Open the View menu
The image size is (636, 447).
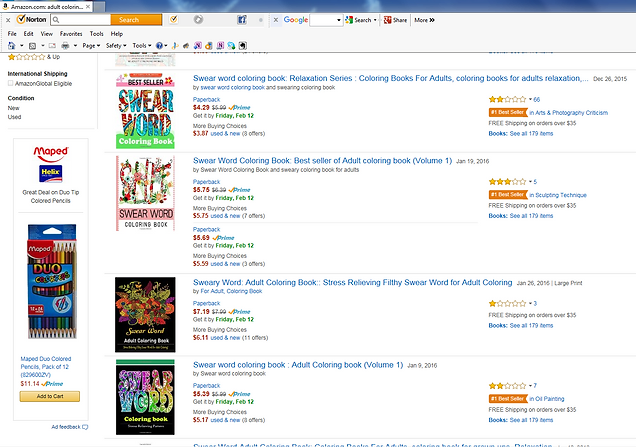(x=46, y=34)
